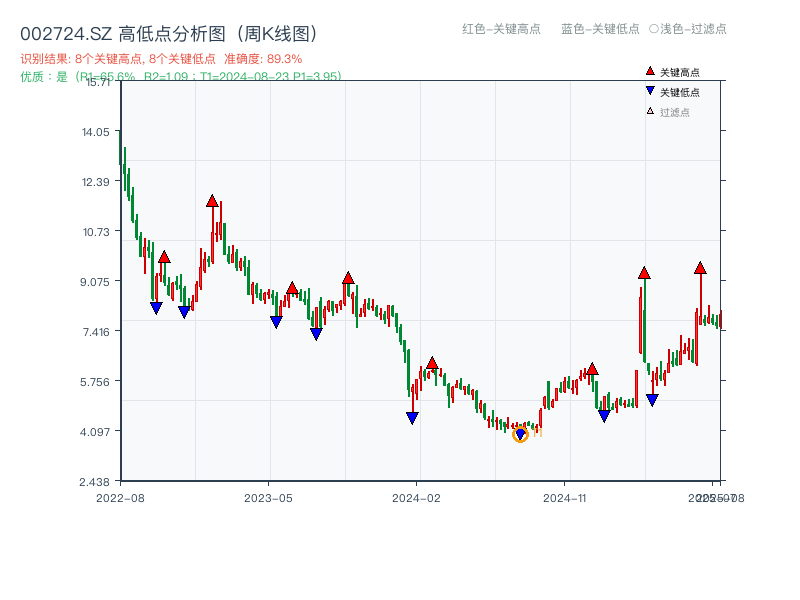Click the red triangle marker near 2022-08 peak
Viewport: 800px width, 600px height.
click(163, 256)
